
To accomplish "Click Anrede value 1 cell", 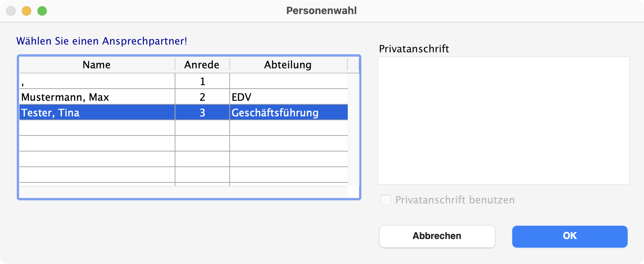I will click(202, 82).
